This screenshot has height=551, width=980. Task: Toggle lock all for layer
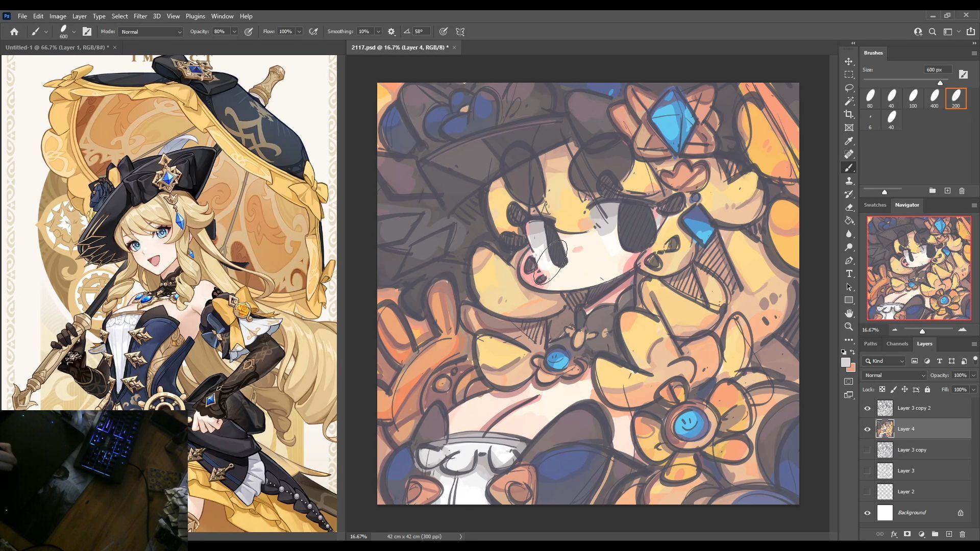click(927, 389)
